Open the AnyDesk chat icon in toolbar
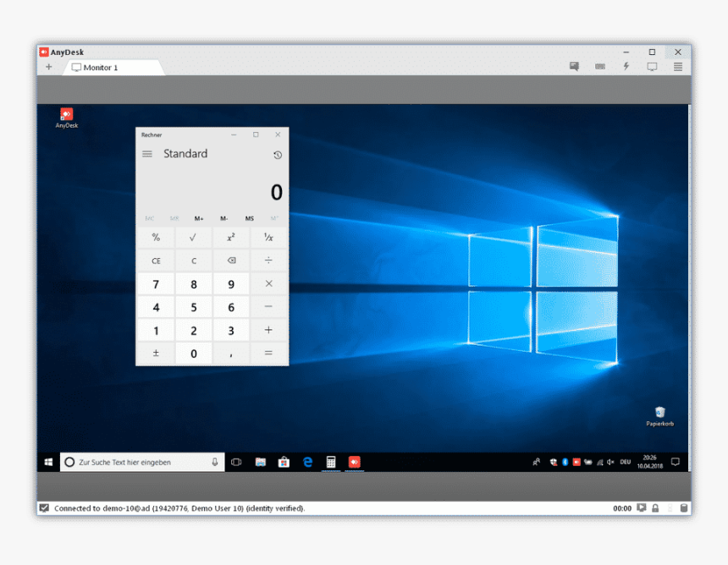This screenshot has width=728, height=565. (574, 67)
